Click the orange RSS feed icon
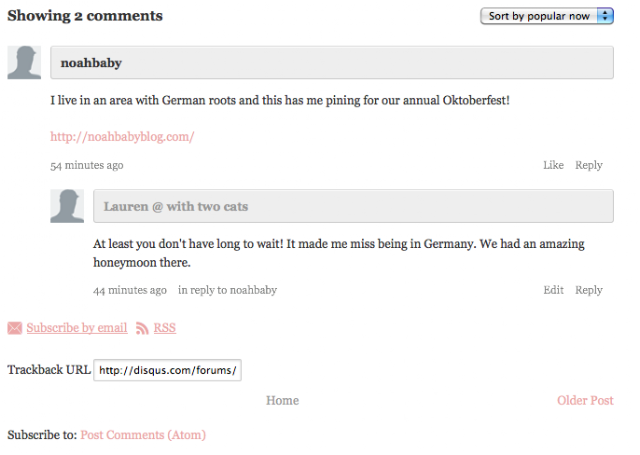 click(143, 328)
